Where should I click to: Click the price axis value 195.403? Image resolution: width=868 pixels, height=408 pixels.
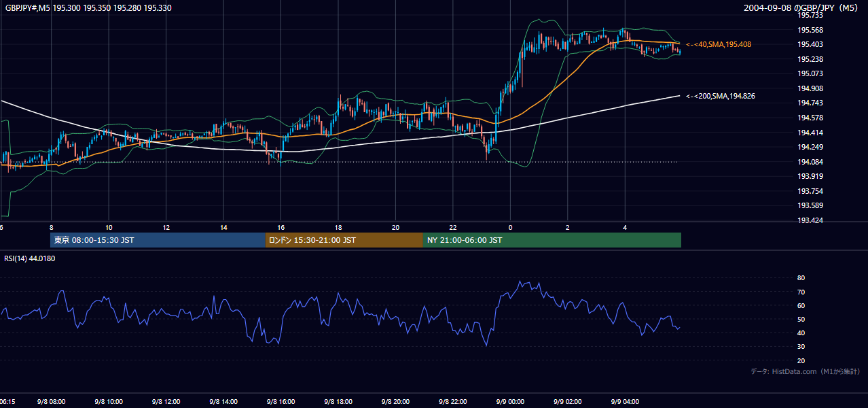[x=810, y=44]
